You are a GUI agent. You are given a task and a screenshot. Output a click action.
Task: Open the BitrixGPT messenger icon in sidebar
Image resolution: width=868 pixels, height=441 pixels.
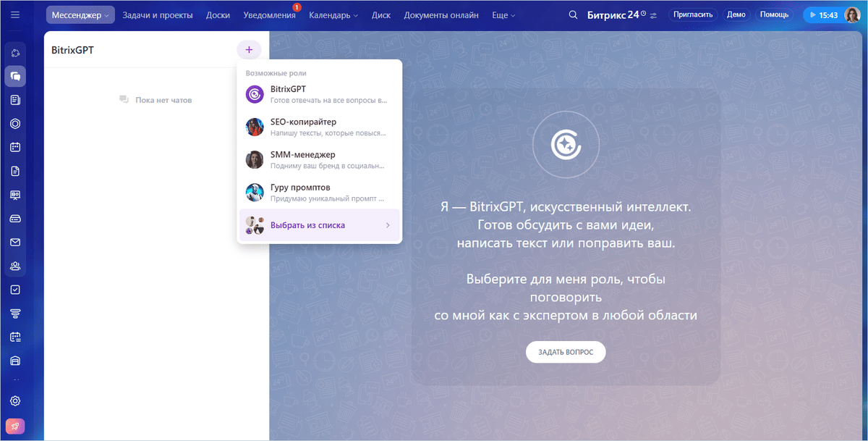[x=15, y=76]
